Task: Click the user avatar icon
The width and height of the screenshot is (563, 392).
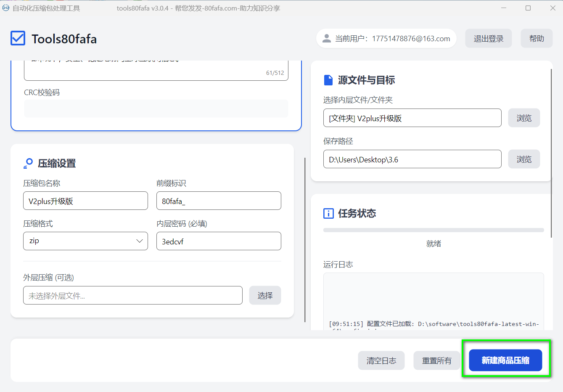Action: [326, 39]
